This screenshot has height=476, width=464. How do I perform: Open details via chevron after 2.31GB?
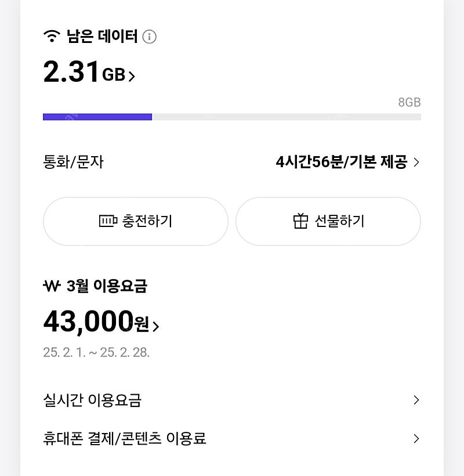point(131,76)
